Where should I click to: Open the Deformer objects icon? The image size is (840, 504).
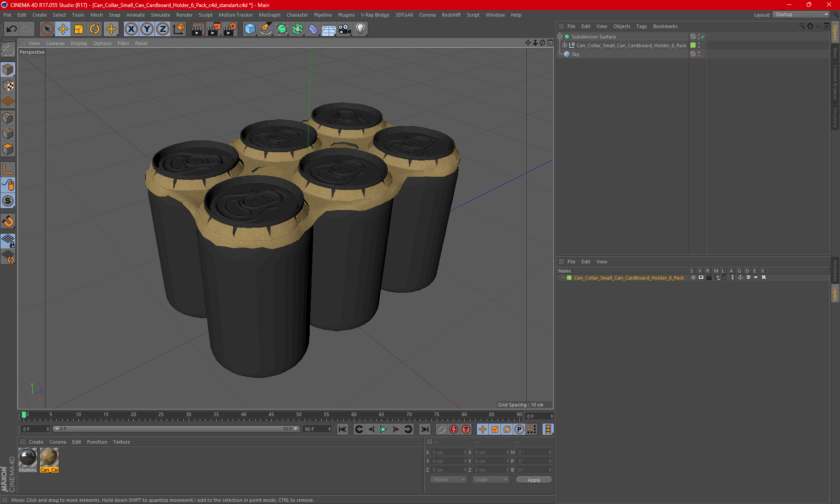pos(313,29)
